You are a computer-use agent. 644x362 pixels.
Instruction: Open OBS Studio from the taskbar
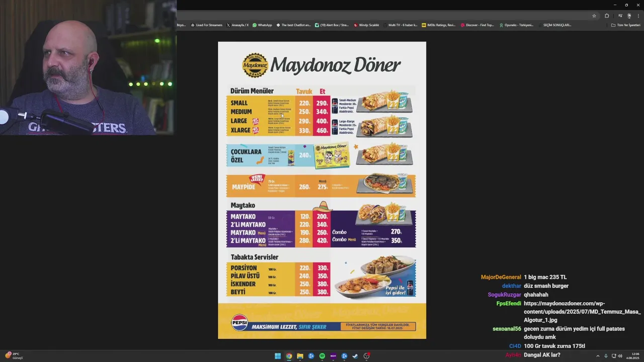pos(366,356)
